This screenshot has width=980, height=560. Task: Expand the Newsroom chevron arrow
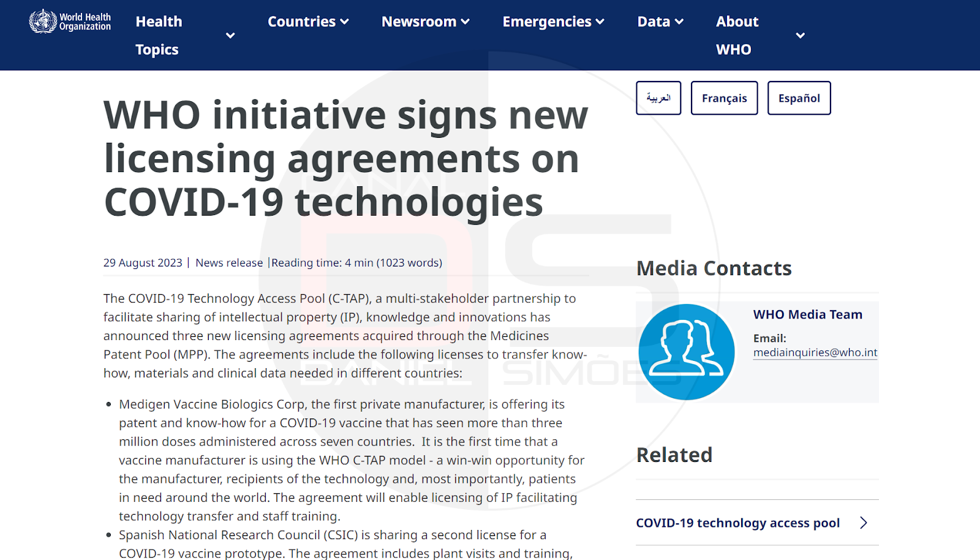click(x=466, y=22)
